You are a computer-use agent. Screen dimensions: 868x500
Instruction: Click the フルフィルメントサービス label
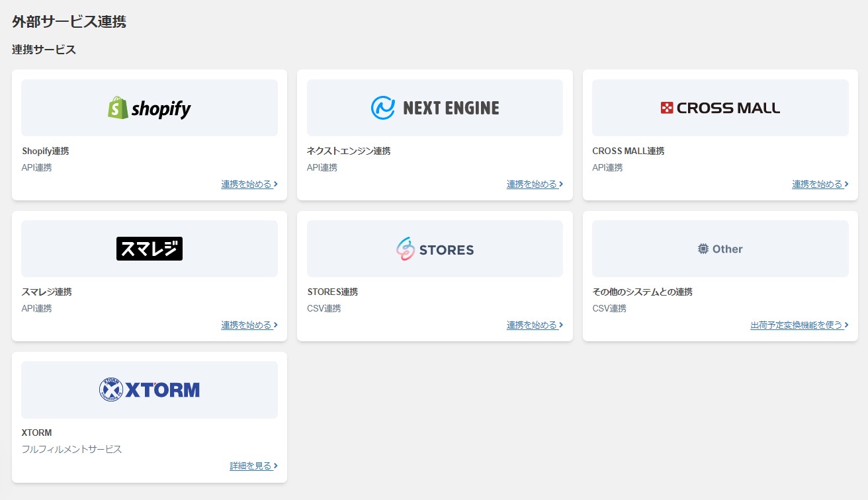click(71, 449)
